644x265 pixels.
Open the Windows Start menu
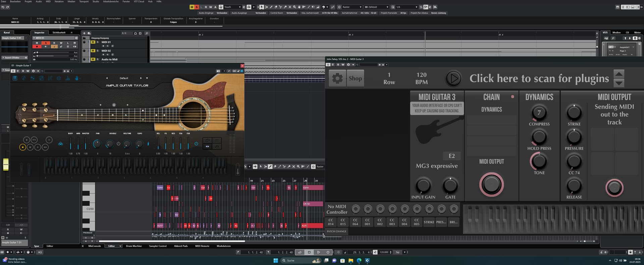[276, 260]
